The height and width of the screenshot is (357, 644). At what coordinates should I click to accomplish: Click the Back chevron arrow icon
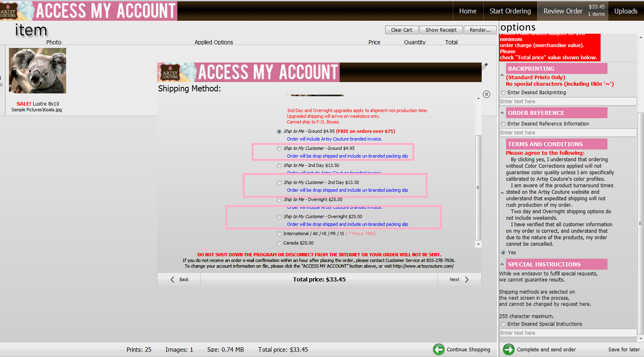tap(172, 279)
